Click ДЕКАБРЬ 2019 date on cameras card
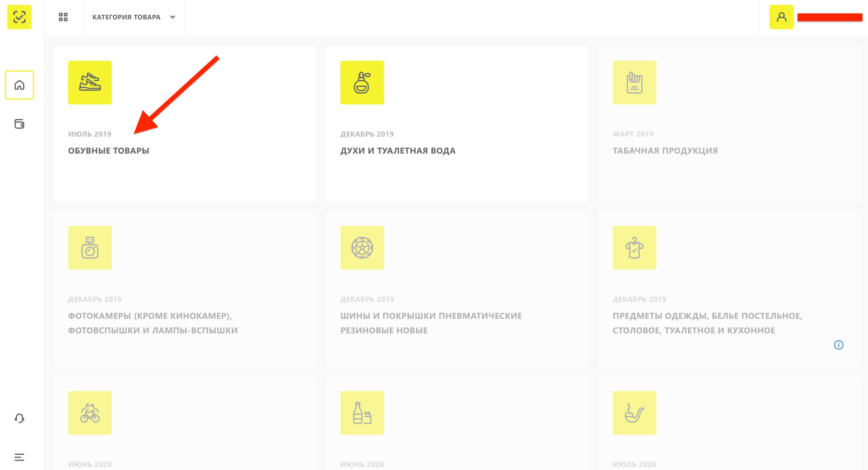The image size is (868, 470). [x=95, y=299]
